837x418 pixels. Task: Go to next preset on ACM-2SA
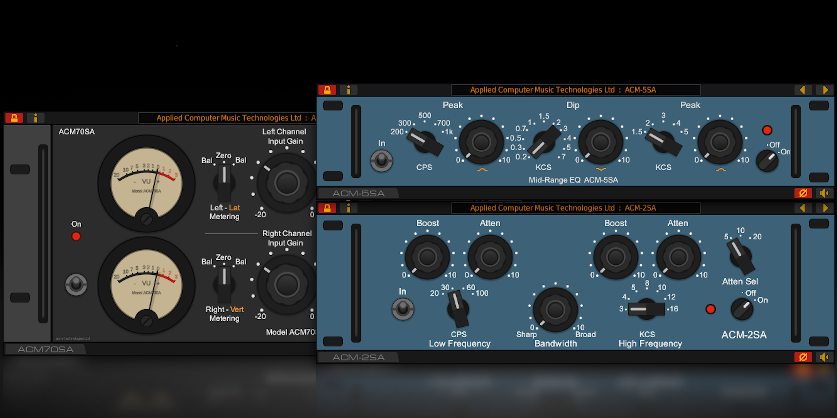pos(825,208)
